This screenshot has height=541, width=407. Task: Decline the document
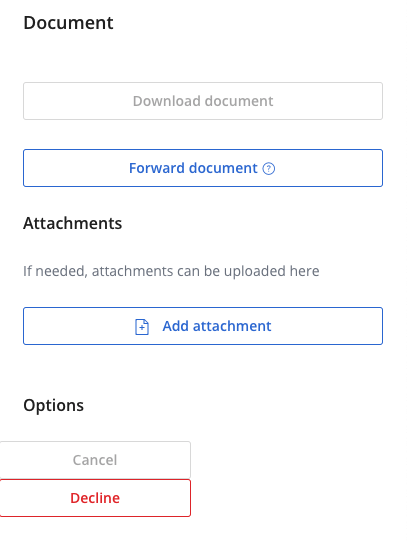95,498
